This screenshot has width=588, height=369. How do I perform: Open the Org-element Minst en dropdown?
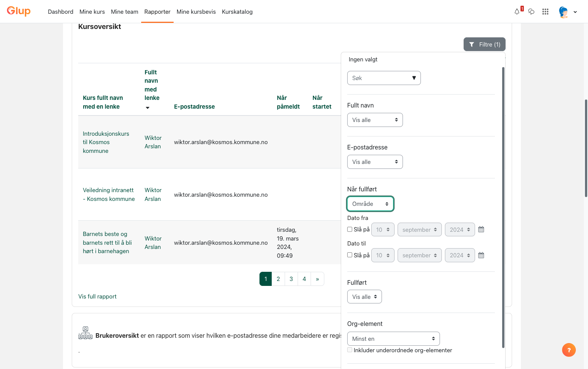click(393, 339)
